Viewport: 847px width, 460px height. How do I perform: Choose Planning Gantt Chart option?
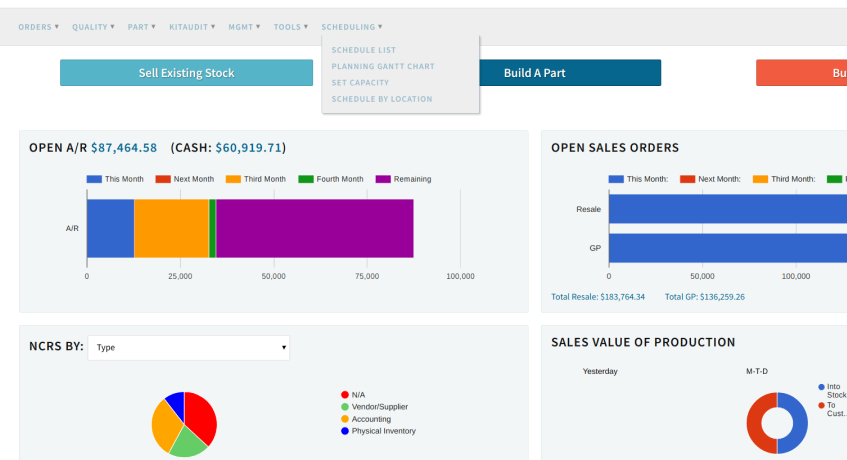pyautogui.click(x=383, y=66)
